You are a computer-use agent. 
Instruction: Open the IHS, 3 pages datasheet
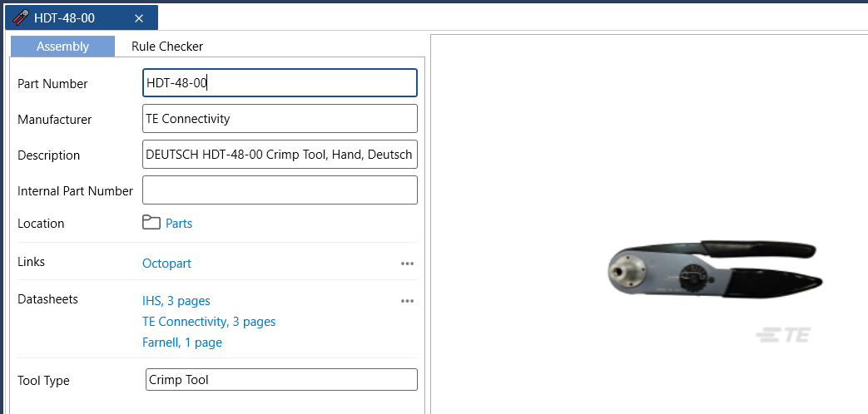click(x=176, y=301)
